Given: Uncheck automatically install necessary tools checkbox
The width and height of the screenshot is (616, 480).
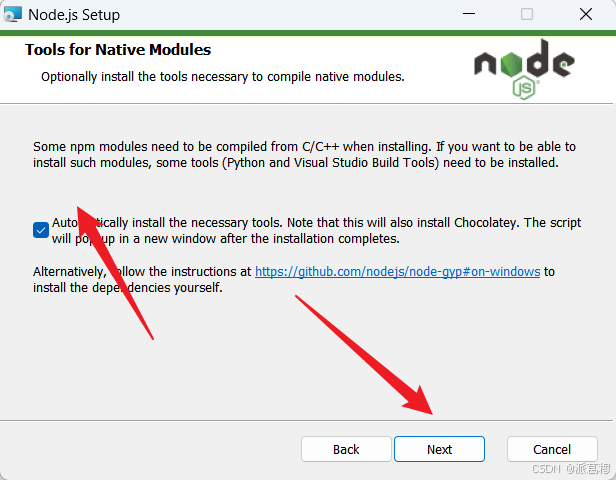Looking at the screenshot, I should point(41,230).
